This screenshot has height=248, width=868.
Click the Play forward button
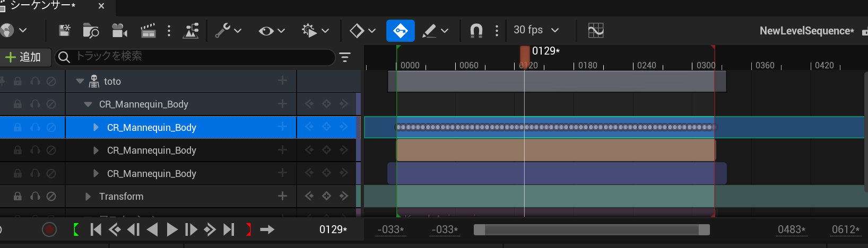pyautogui.click(x=172, y=229)
